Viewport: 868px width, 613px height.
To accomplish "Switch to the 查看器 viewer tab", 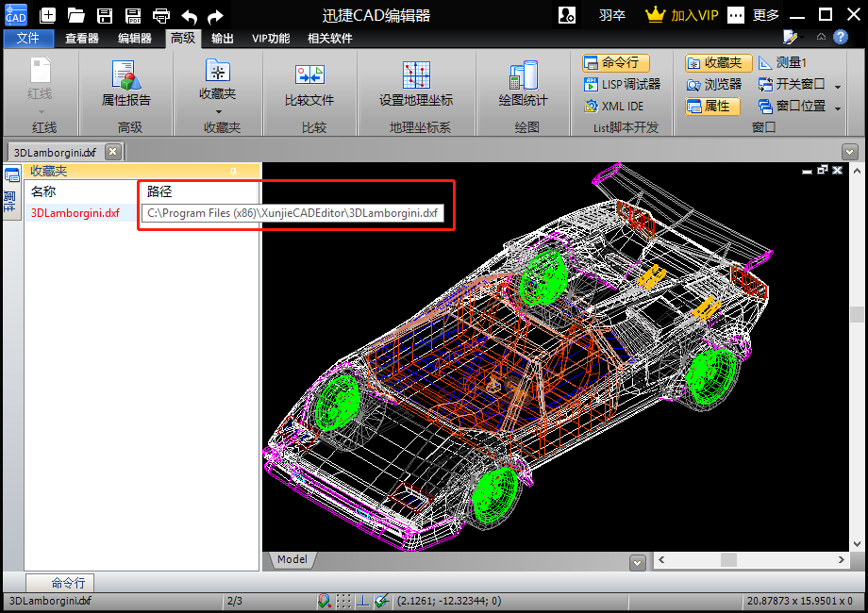I will tap(82, 38).
